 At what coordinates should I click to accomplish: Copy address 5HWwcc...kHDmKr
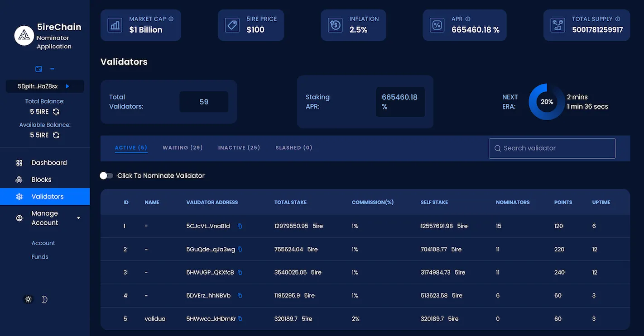tap(240, 319)
